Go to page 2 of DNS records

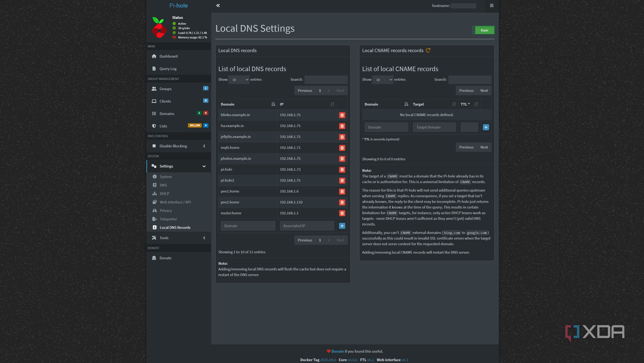pos(328,91)
